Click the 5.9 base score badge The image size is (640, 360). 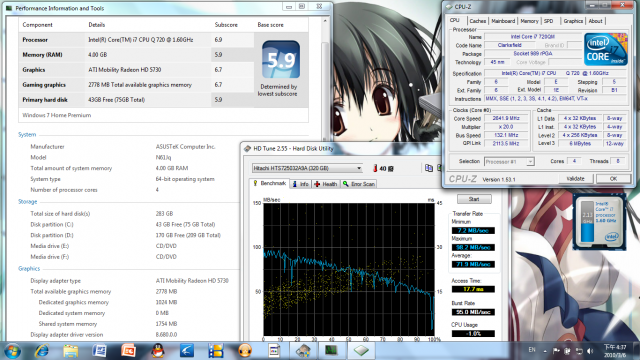point(281,59)
